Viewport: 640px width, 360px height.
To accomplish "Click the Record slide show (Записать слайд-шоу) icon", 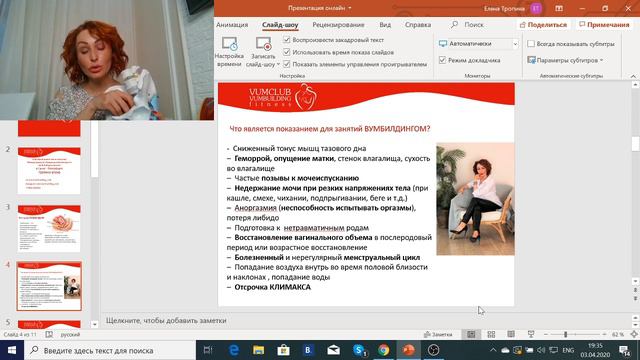I will pyautogui.click(x=263, y=44).
